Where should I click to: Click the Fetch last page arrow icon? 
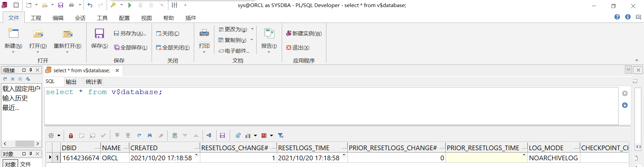click(x=128, y=135)
